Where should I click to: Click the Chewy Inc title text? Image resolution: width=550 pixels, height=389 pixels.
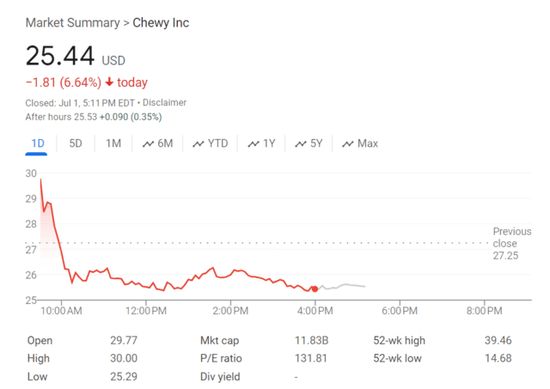[161, 23]
